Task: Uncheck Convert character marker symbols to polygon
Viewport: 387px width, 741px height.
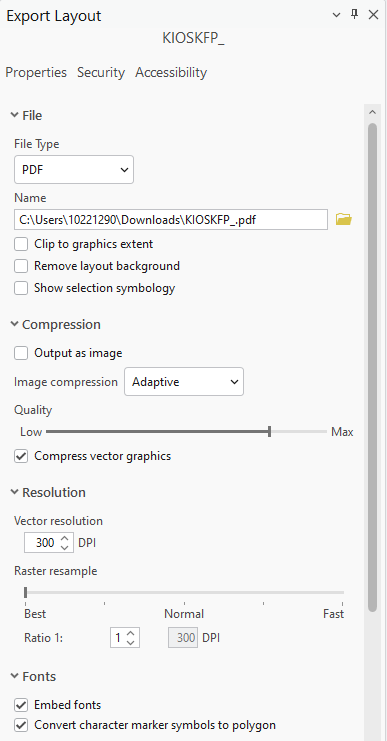Action: pos(21,725)
